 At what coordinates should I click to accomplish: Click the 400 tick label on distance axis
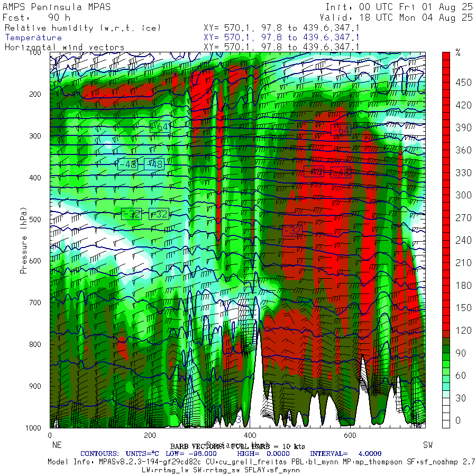(x=250, y=435)
